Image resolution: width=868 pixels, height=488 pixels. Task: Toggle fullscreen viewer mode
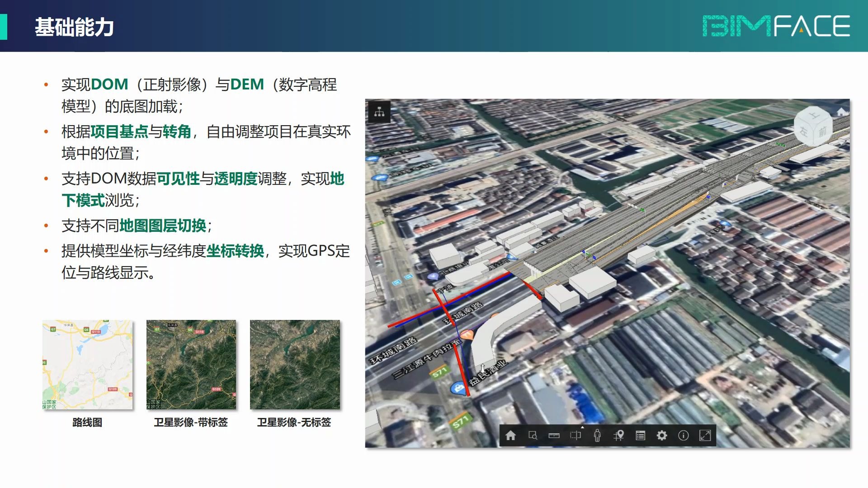point(705,436)
